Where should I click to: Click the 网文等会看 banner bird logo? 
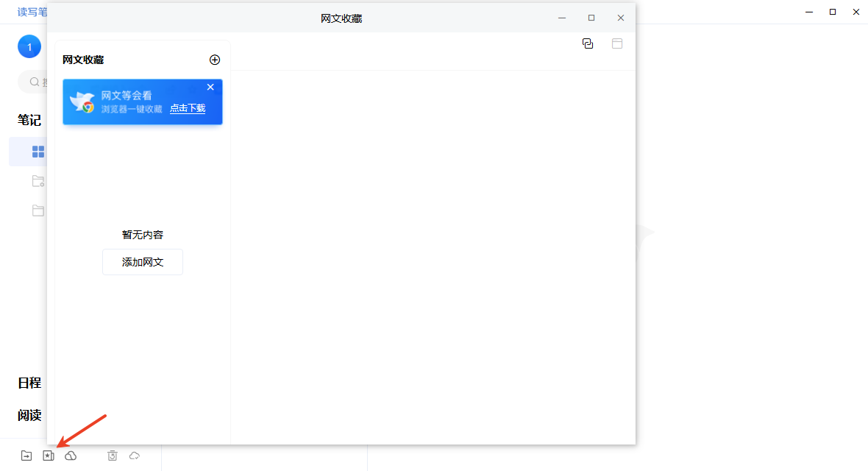tap(82, 102)
